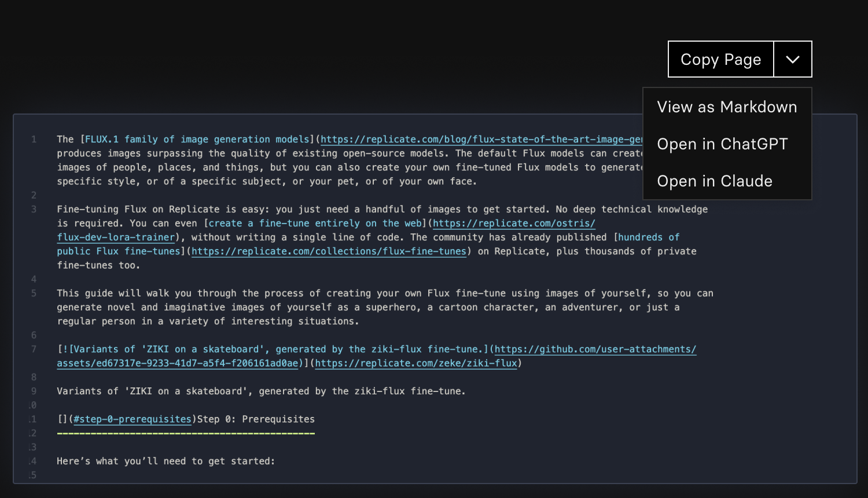Open the collections/flux-fine-tunes URL

click(329, 251)
